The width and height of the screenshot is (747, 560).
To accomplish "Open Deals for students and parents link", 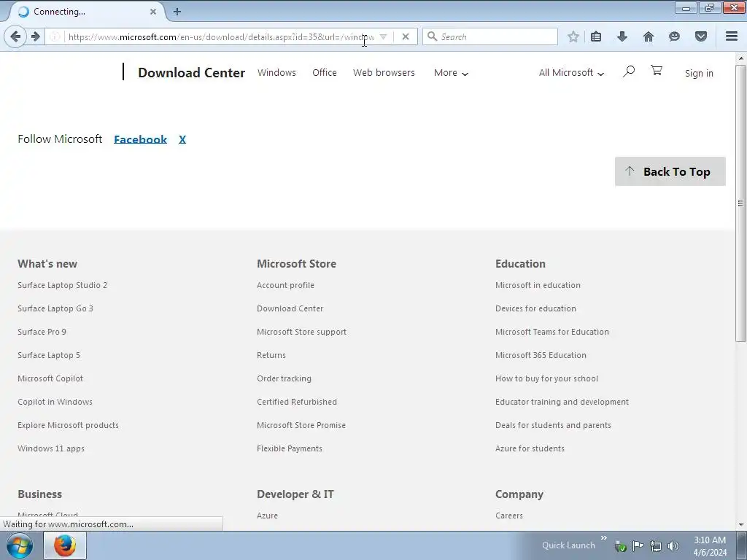I will pyautogui.click(x=553, y=425).
